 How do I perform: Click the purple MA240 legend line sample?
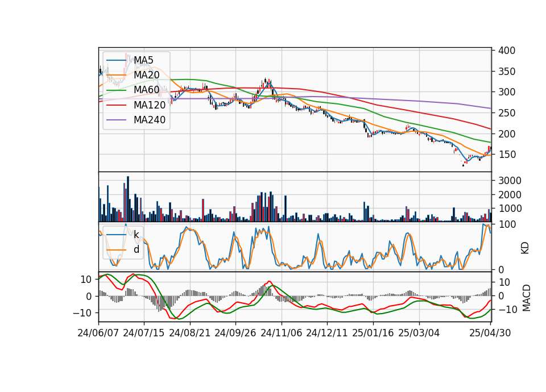116,120
